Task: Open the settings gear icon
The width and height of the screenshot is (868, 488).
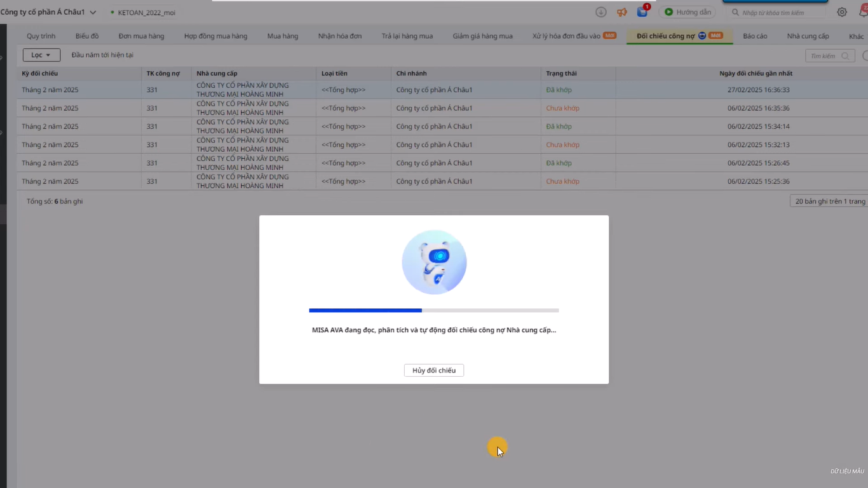Action: click(x=842, y=12)
